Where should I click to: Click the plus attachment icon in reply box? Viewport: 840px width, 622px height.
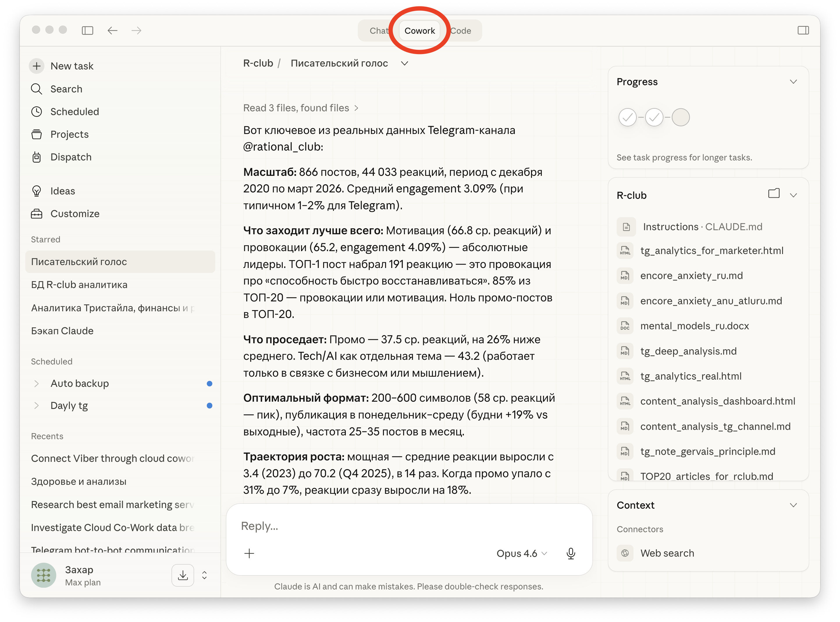[249, 553]
